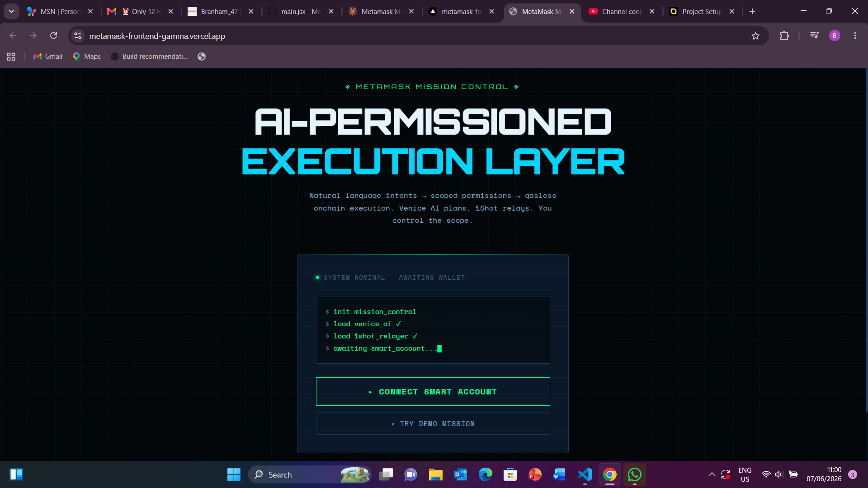
Task: Open the Gmail bookmark
Action: point(48,56)
